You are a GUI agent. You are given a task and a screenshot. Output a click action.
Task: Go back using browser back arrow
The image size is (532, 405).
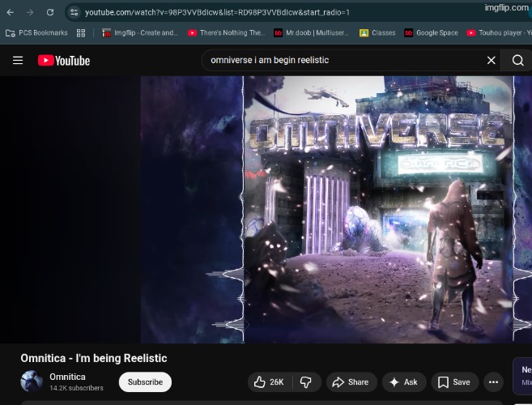(11, 13)
